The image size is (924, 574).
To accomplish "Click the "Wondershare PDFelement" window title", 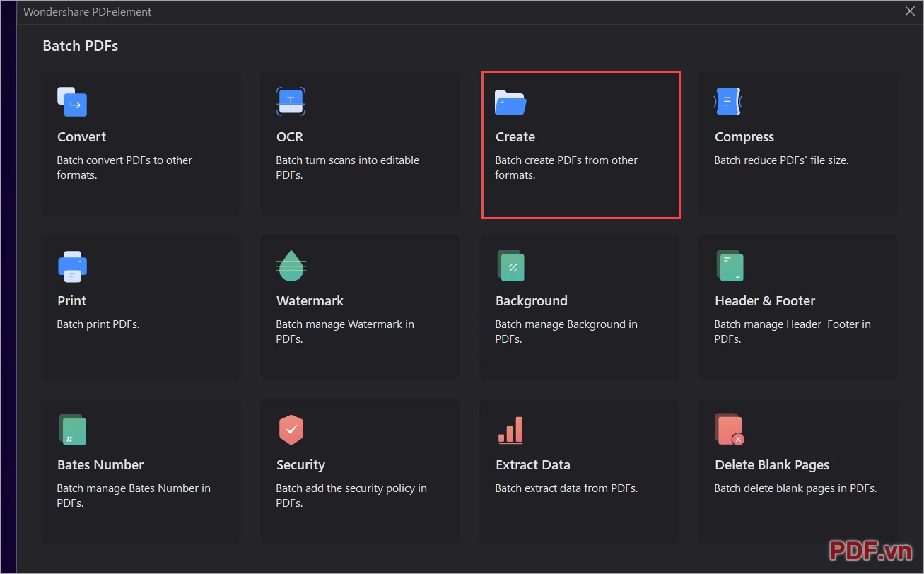I will (88, 12).
